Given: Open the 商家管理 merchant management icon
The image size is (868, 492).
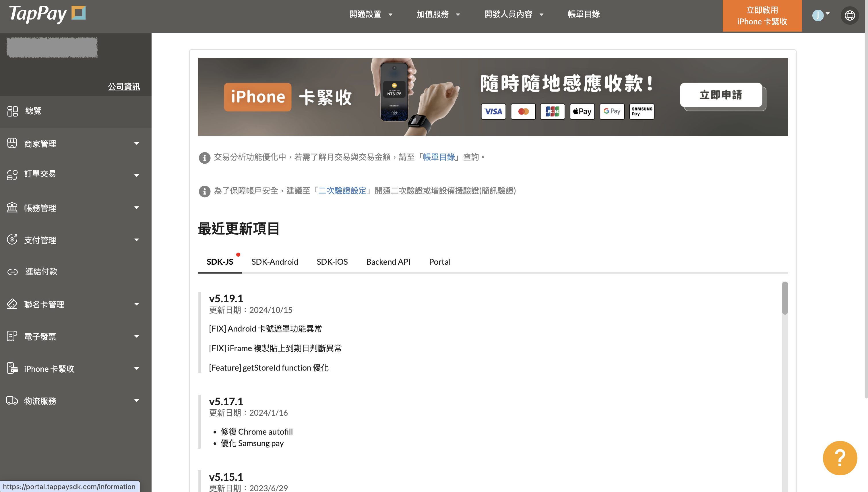Looking at the screenshot, I should click(x=12, y=143).
